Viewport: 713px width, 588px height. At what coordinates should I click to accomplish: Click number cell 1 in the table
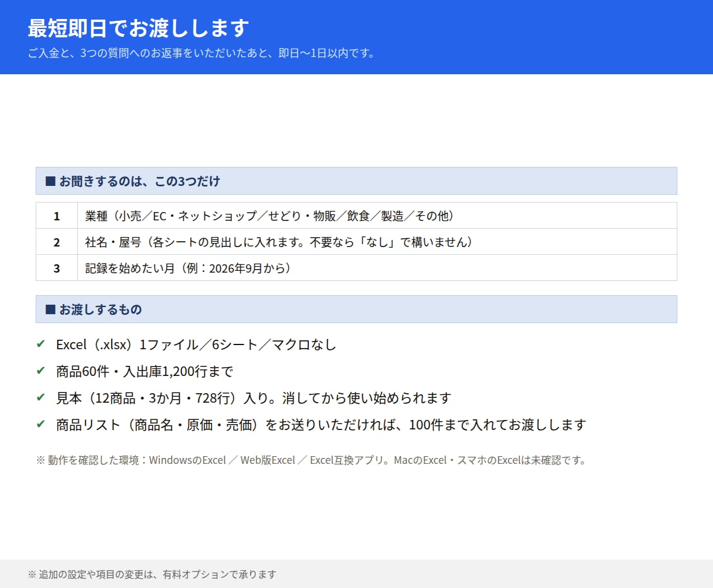click(x=56, y=216)
